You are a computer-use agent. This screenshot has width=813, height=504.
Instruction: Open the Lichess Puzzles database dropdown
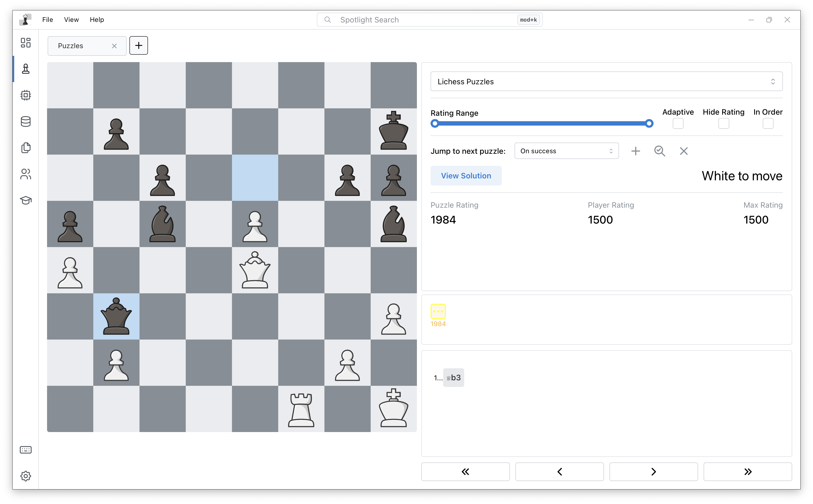pyautogui.click(x=606, y=81)
